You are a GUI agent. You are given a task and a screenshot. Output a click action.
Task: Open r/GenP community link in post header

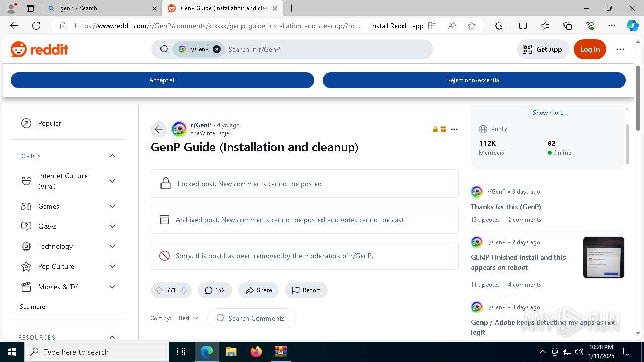click(x=201, y=125)
